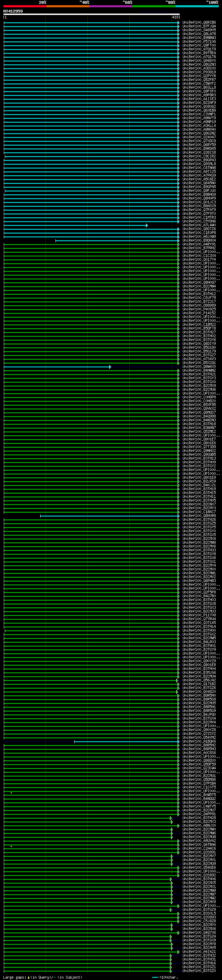Screen dimensions: 222x980
Task: Select the UniRef100_C5WYF2 label
Action: [199, 84]
